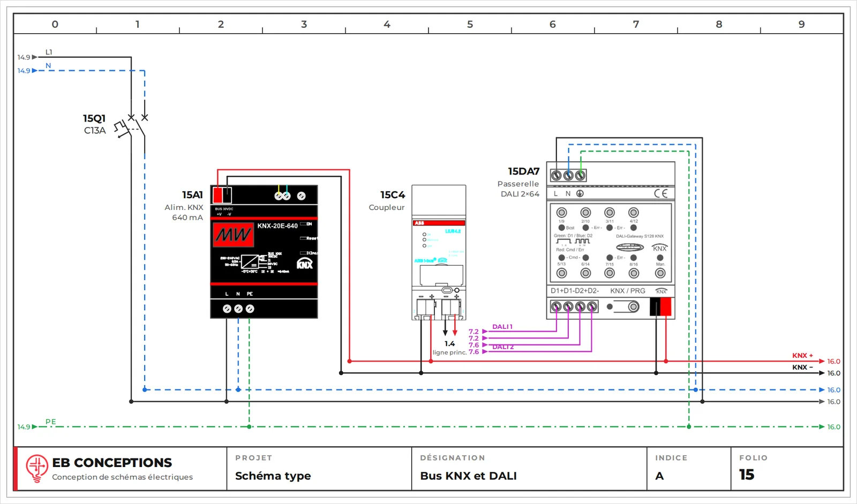Click the indice value "A"
Viewport: 857px width, 504px height.
659,476
